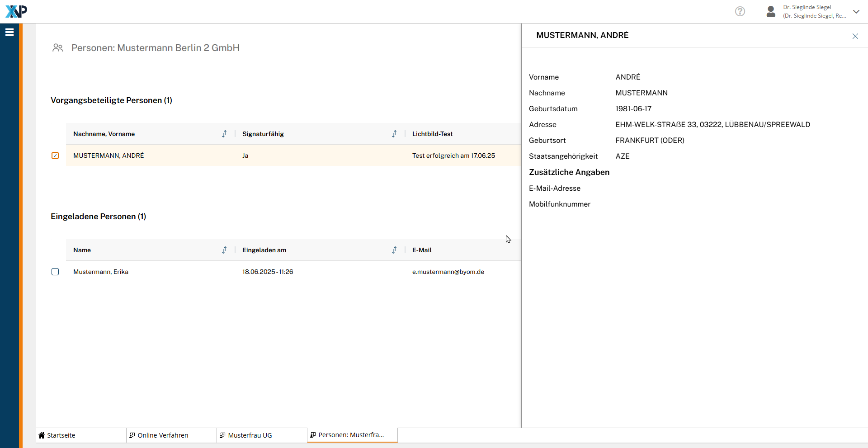
Task: Click the Lichtbild-Test column header
Action: 432,134
